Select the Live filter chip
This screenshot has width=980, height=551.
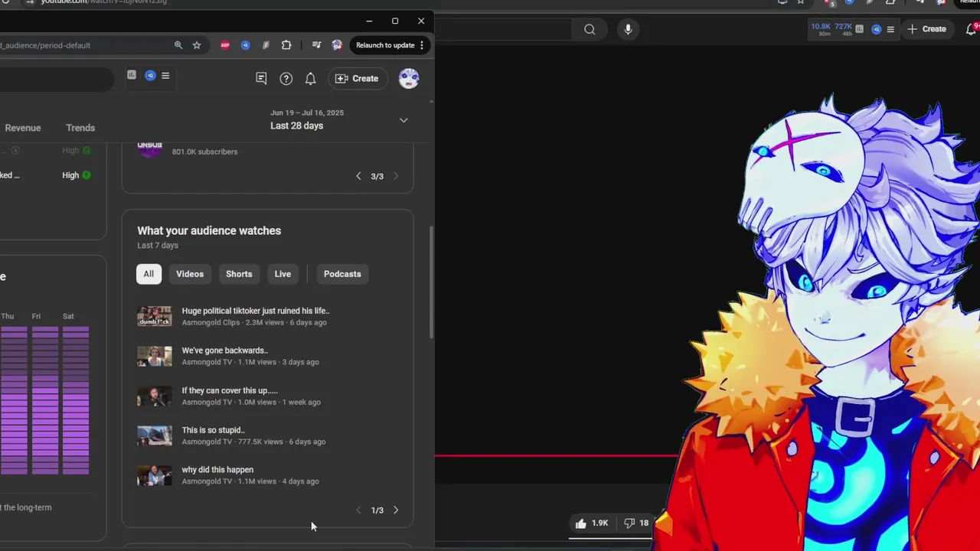pyautogui.click(x=283, y=274)
